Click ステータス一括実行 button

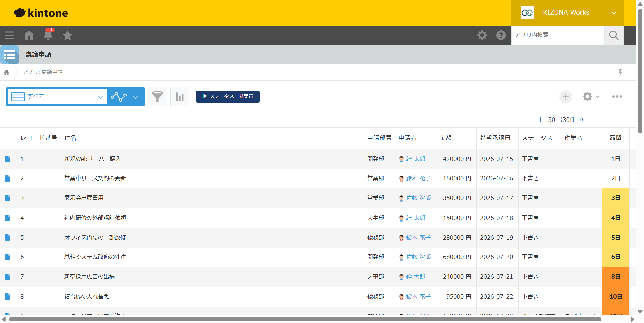pos(228,97)
